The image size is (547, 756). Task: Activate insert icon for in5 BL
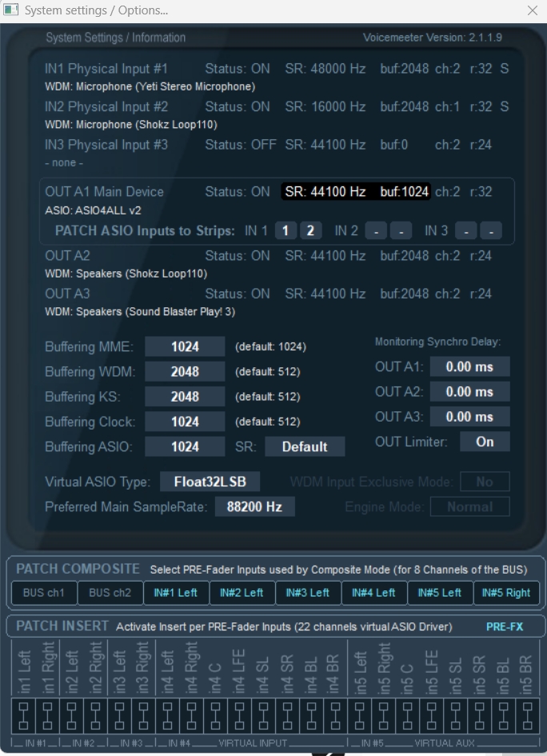click(504, 715)
